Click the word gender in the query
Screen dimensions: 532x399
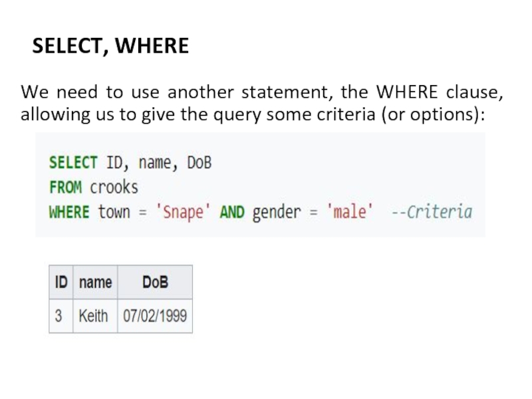click(x=277, y=213)
